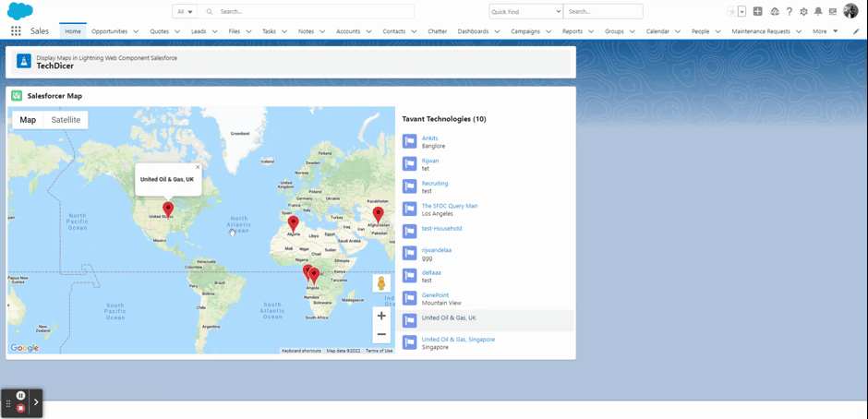Image resolution: width=868 pixels, height=419 pixels.
Task: Click the flag icon next to Rijwan
Action: point(410,164)
